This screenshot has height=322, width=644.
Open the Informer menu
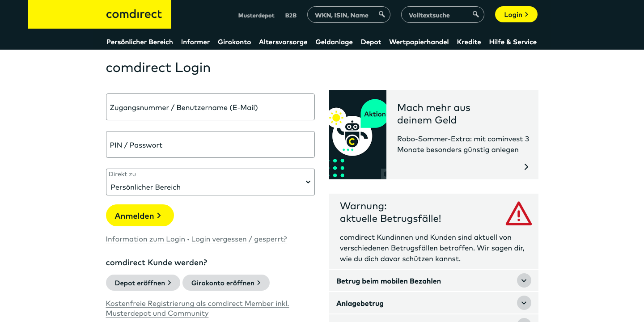[195, 42]
